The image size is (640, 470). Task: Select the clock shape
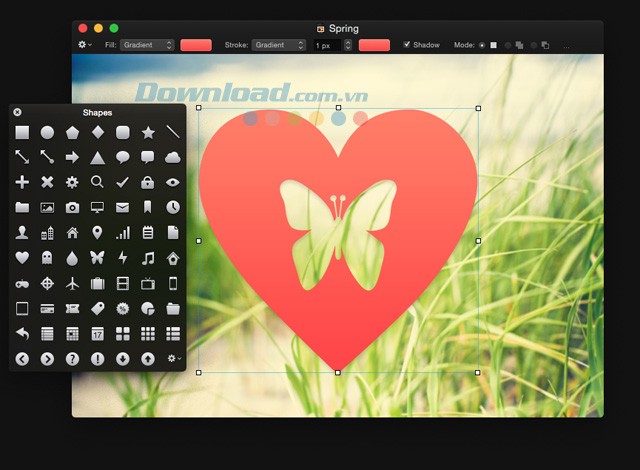point(173,208)
